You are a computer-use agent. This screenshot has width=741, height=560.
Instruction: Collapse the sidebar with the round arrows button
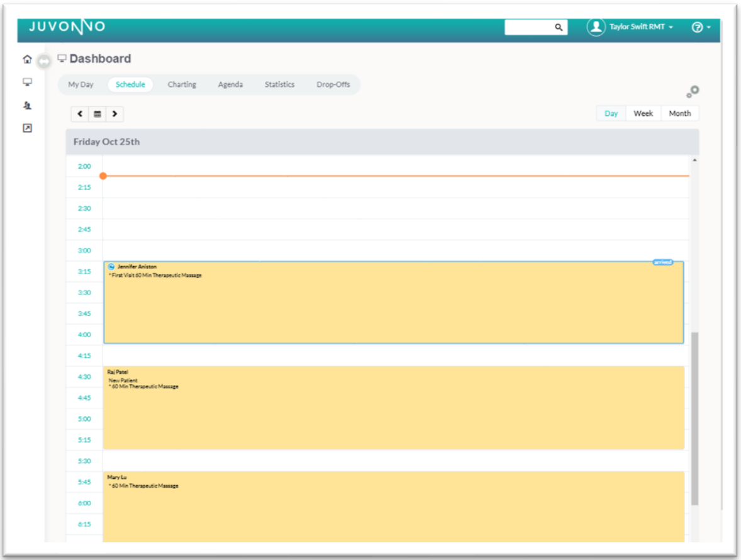coord(43,62)
